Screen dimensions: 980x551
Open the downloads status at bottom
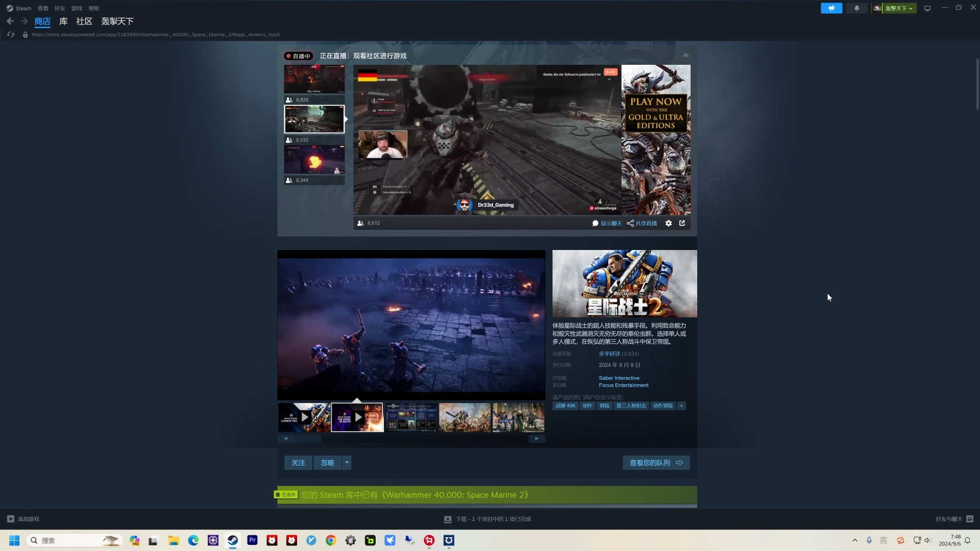(x=487, y=519)
